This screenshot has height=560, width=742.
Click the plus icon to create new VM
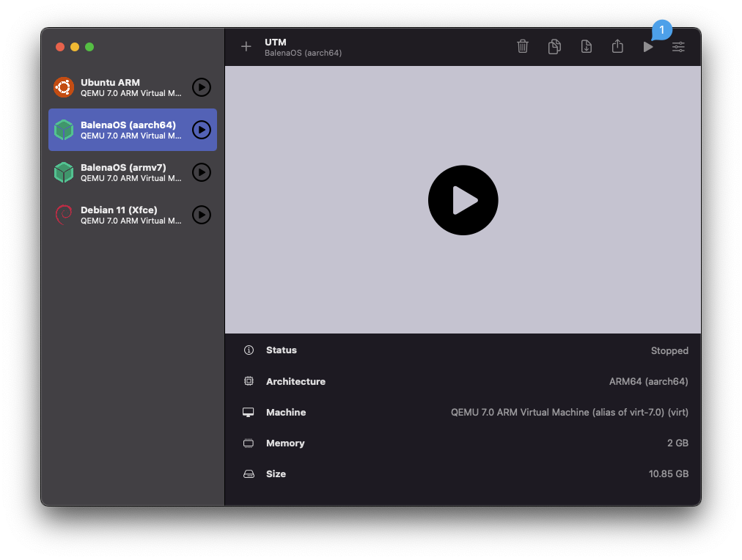pos(246,46)
